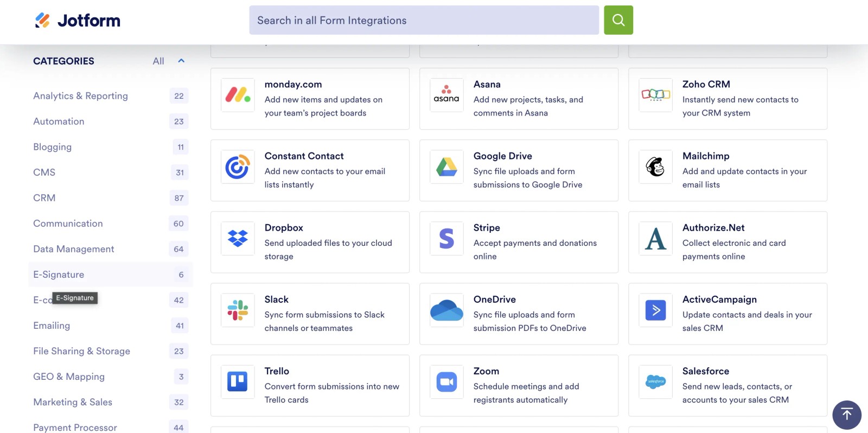Open the Zoom integration title

pyautogui.click(x=486, y=371)
